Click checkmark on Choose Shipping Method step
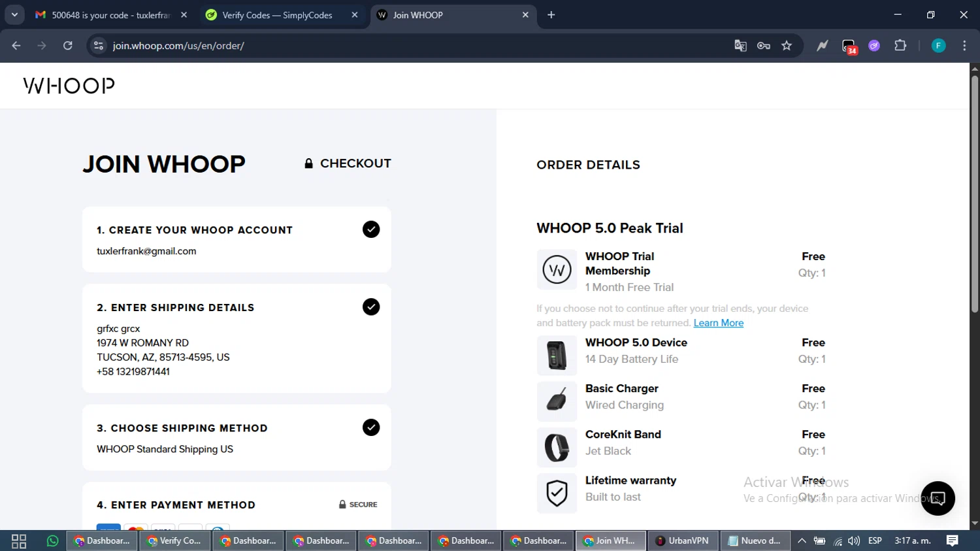 371,427
